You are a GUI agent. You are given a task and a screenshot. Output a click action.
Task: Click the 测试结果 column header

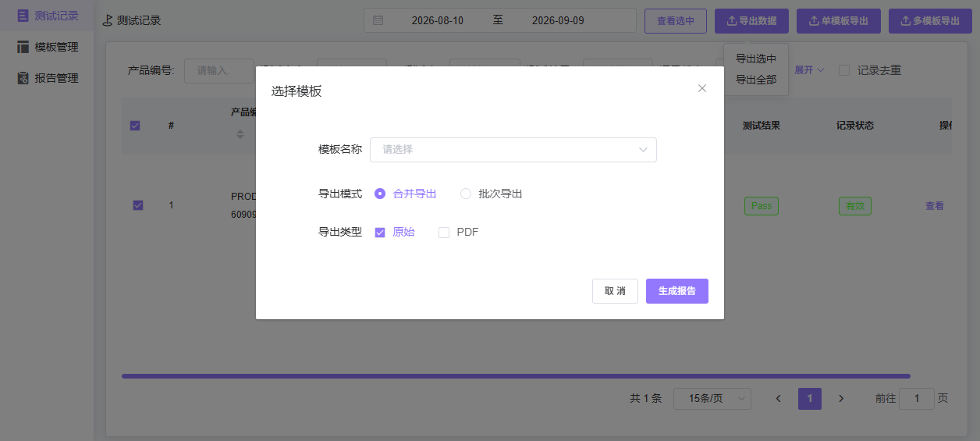762,126
